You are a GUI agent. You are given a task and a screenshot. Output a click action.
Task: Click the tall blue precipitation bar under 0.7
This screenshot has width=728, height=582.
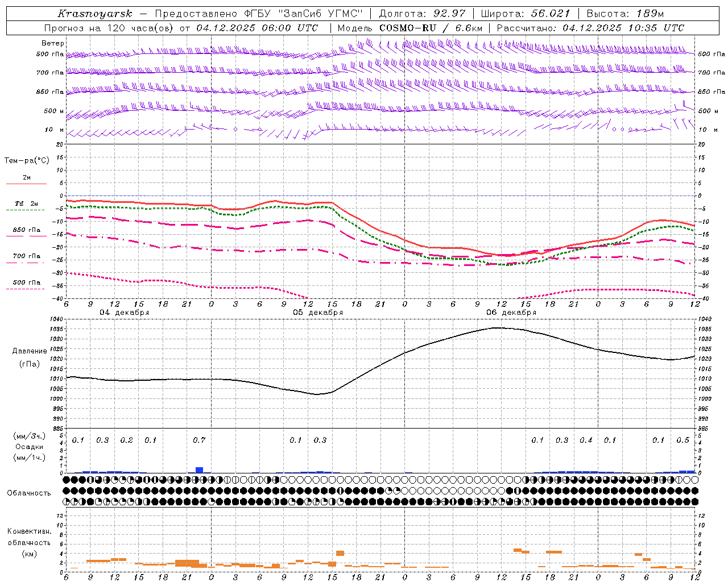tap(199, 470)
